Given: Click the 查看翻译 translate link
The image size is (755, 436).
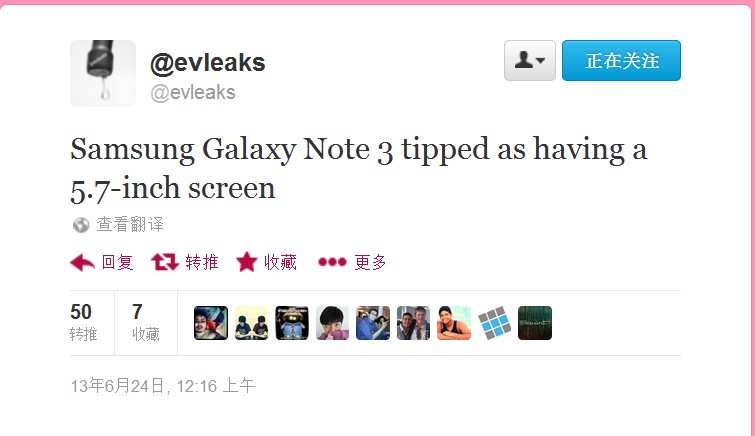Looking at the screenshot, I should [x=130, y=225].
